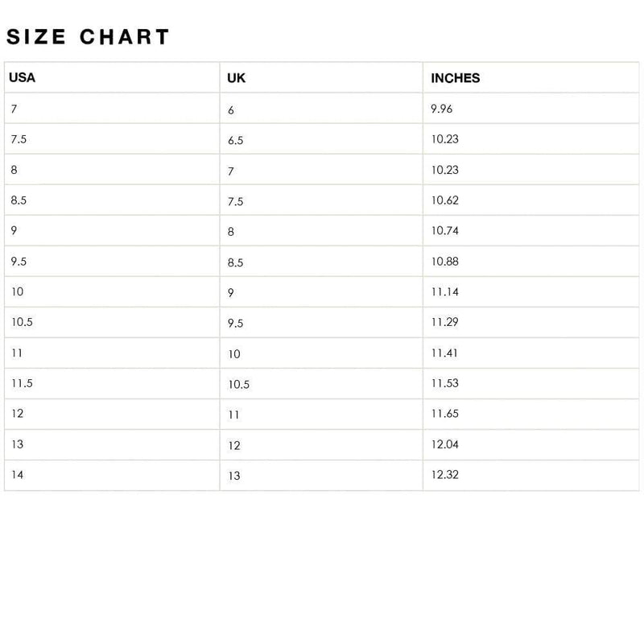Click the 11.65 inches cell
The height and width of the screenshot is (644, 644).
click(445, 414)
